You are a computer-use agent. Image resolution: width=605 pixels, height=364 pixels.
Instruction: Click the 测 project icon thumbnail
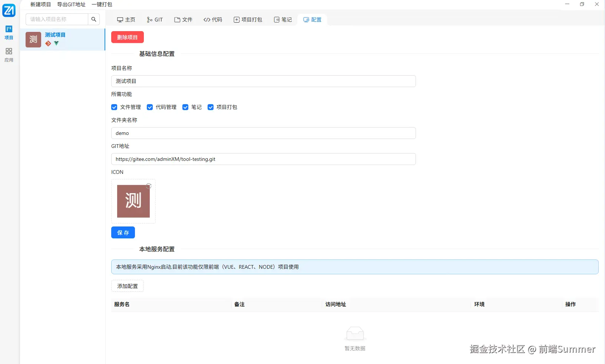[x=33, y=40]
